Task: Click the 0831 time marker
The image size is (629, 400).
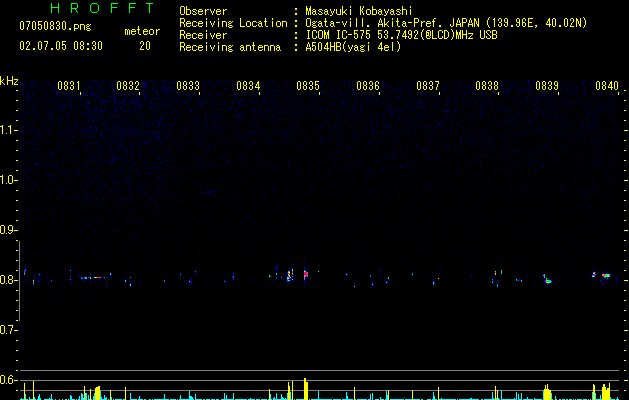Action: point(69,85)
